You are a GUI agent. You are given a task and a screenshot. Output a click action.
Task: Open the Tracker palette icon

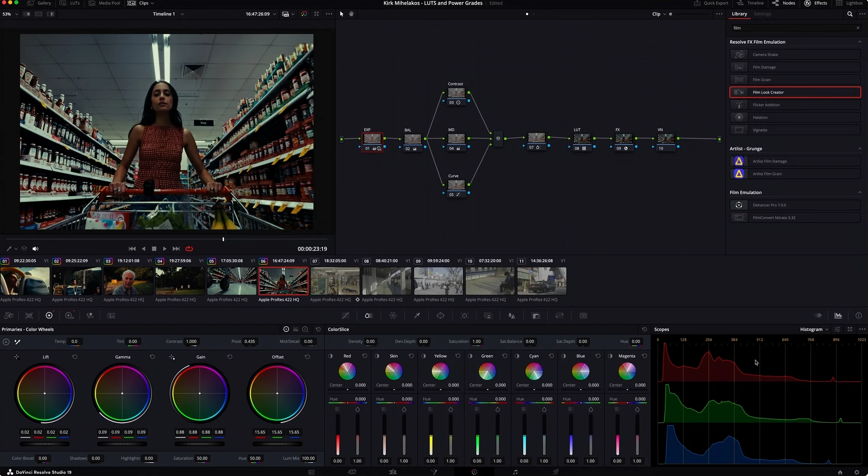(464, 316)
